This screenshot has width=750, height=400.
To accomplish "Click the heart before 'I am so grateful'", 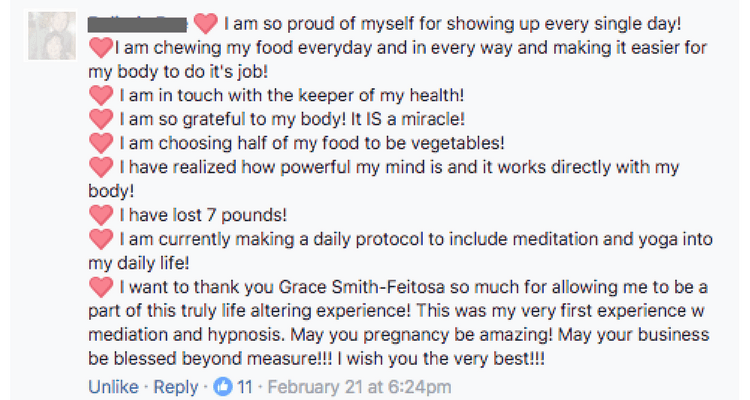I will point(101,119).
